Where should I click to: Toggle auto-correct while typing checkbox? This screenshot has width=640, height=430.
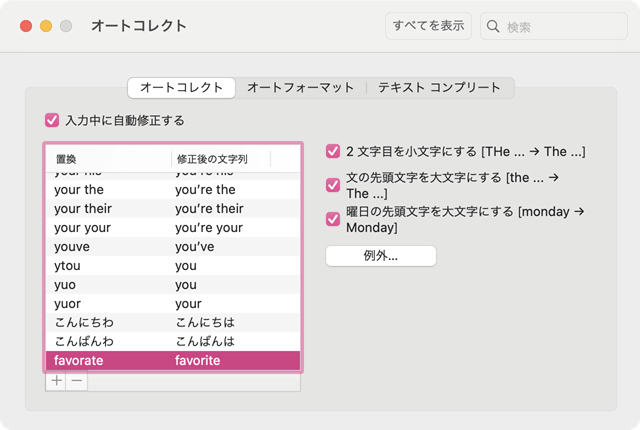click(x=53, y=120)
